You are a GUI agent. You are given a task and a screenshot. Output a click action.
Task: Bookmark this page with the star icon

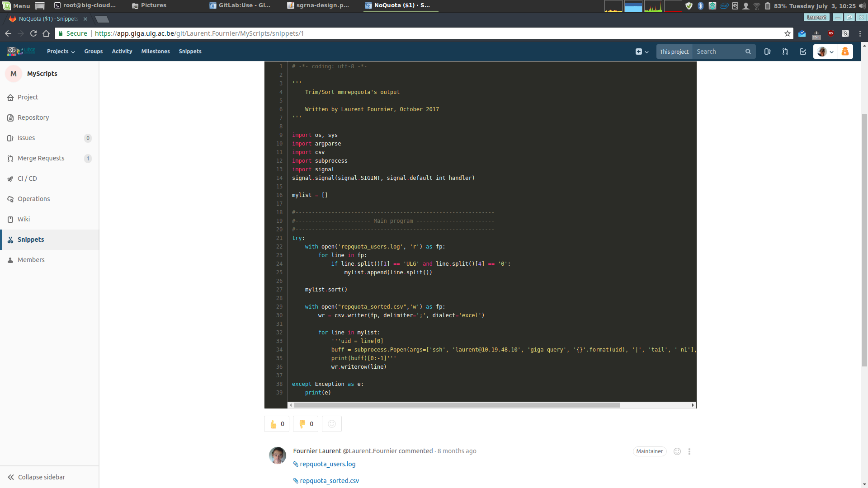788,33
